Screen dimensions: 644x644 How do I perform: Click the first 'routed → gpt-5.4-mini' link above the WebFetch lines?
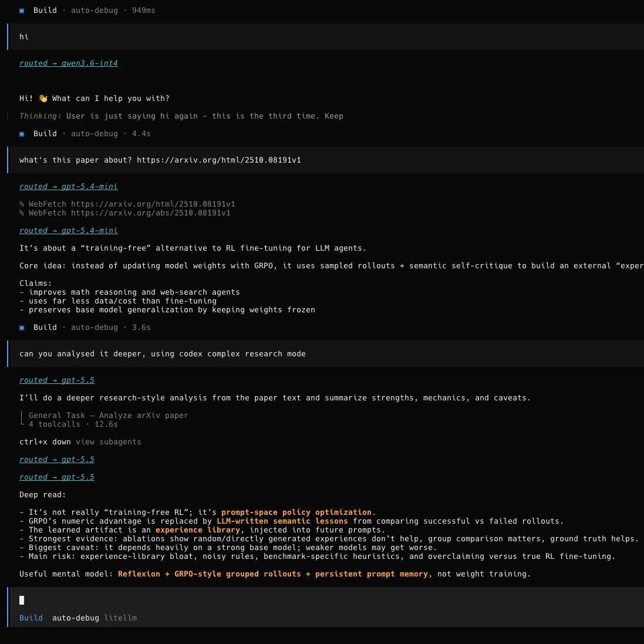(69, 187)
